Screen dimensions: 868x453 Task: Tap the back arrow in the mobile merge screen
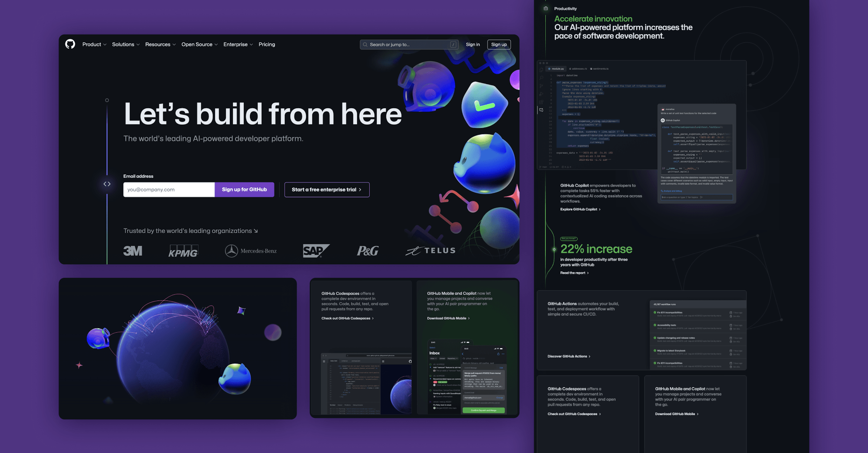click(463, 354)
